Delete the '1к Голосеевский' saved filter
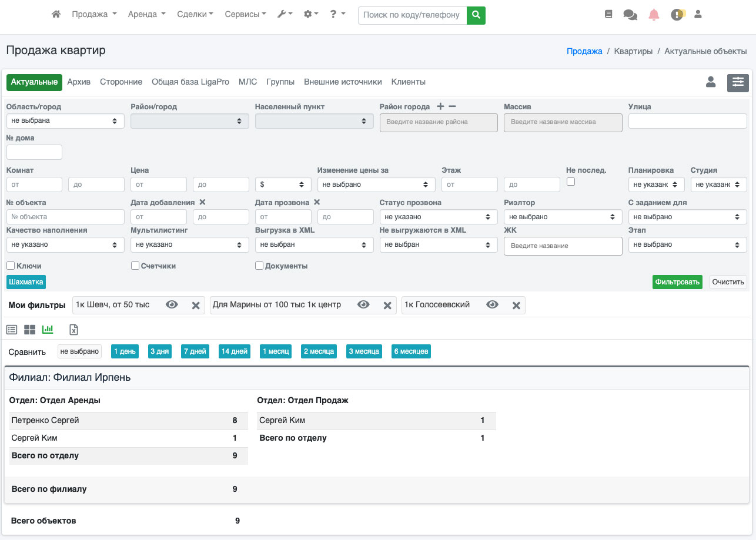Image resolution: width=756 pixels, height=540 pixels. click(x=516, y=305)
